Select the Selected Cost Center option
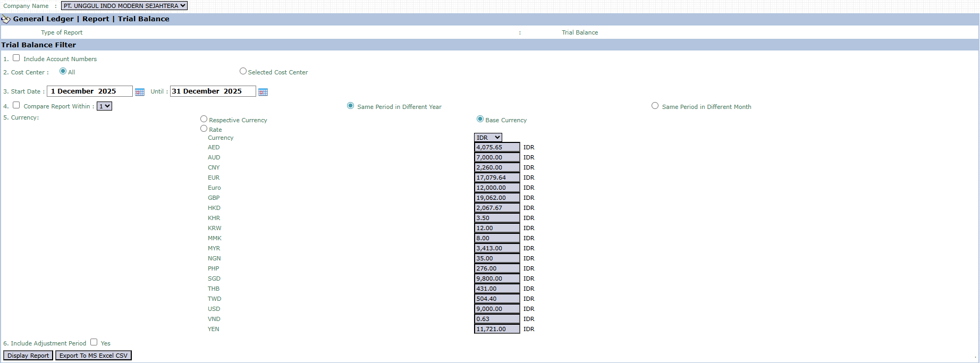This screenshot has height=363, width=980. 243,71
